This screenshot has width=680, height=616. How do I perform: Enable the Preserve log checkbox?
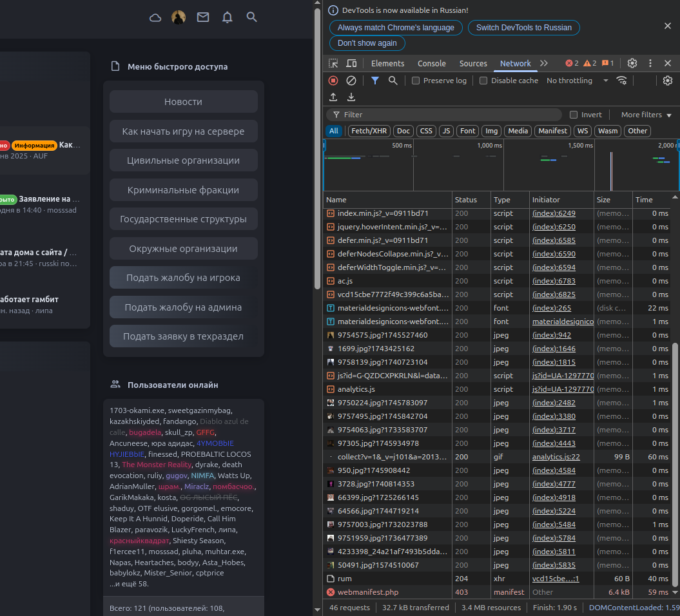coord(416,81)
